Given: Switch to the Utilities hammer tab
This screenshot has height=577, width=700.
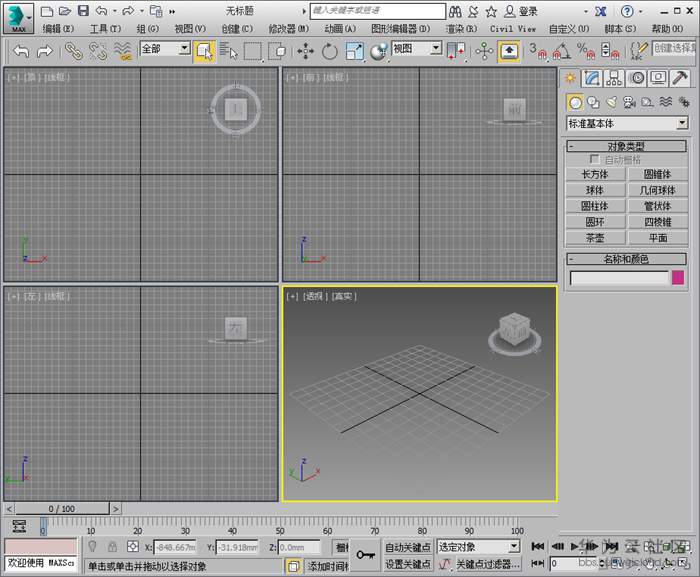Looking at the screenshot, I should click(680, 78).
